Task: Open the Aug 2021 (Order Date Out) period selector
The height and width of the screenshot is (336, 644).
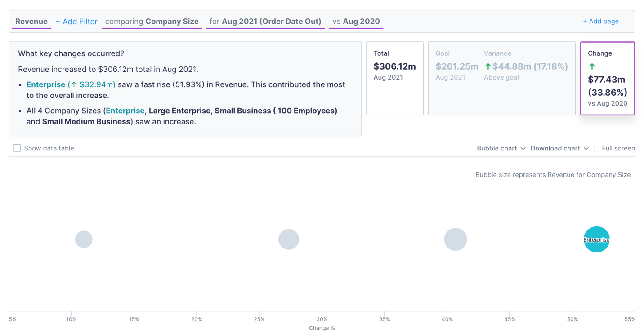Action: (x=265, y=21)
